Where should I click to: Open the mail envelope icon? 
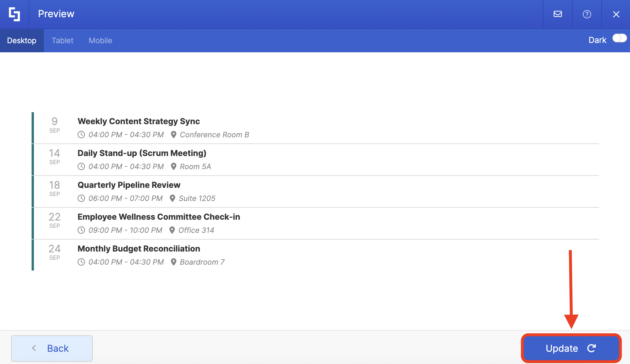click(557, 14)
